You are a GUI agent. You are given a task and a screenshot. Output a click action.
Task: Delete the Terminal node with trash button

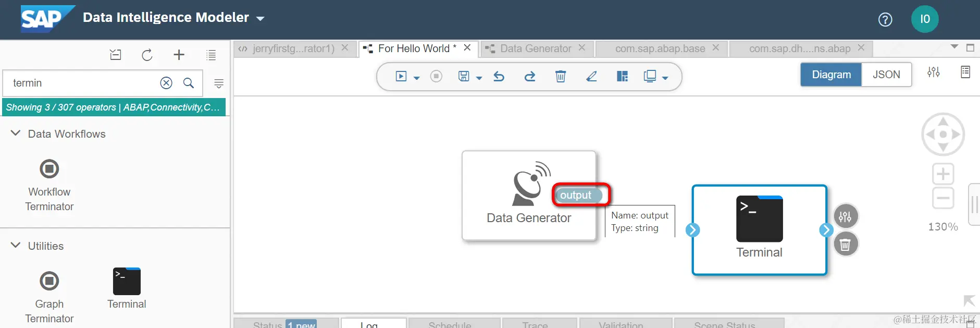point(845,244)
